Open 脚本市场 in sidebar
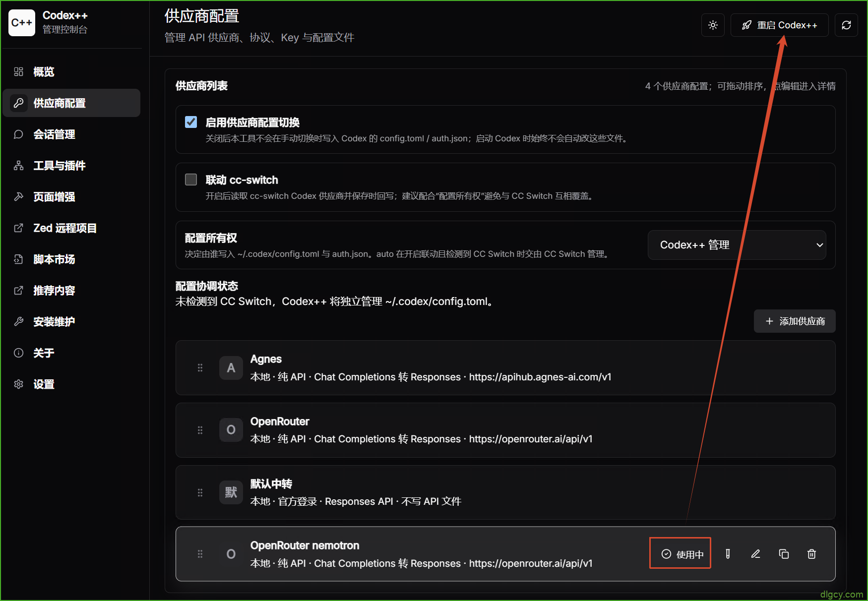 pos(71,259)
